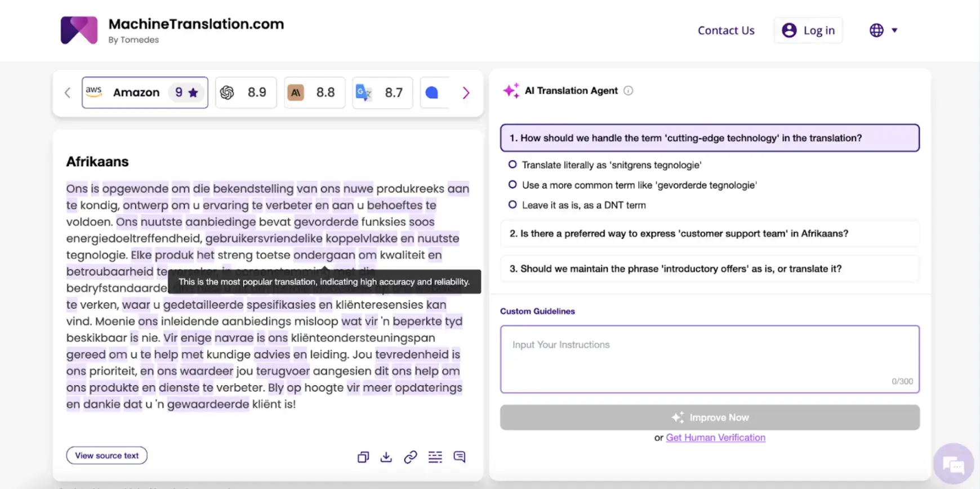
Task: Click the AI Translation Agent sparkle icon
Action: (x=511, y=91)
